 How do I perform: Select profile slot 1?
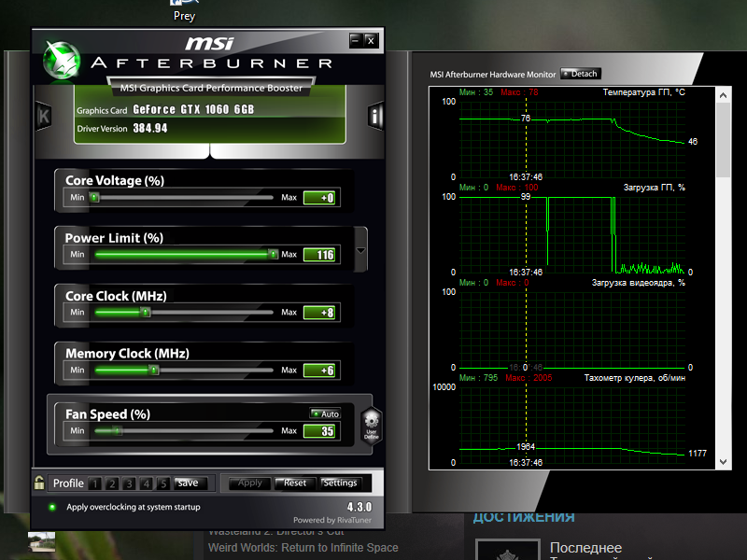pos(95,483)
